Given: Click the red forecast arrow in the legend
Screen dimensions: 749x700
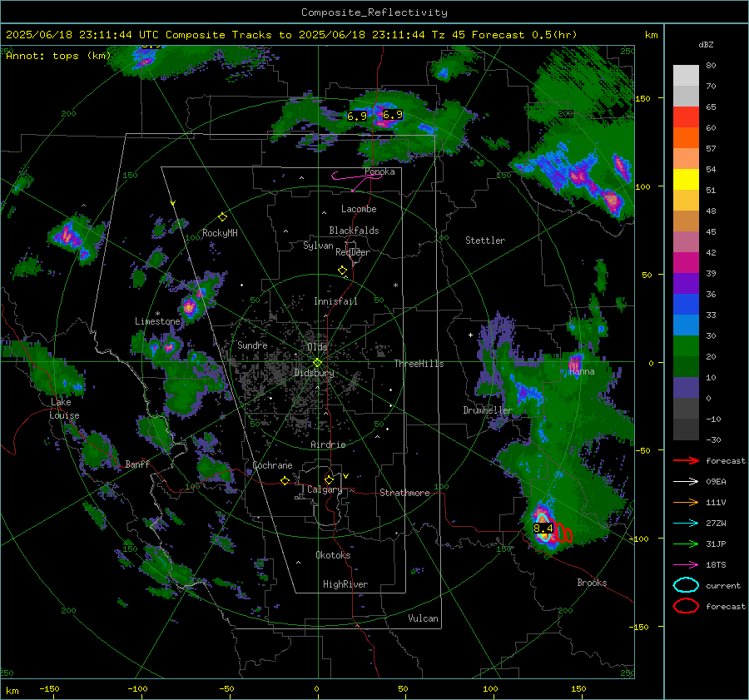Looking at the screenshot, I should pyautogui.click(x=686, y=460).
